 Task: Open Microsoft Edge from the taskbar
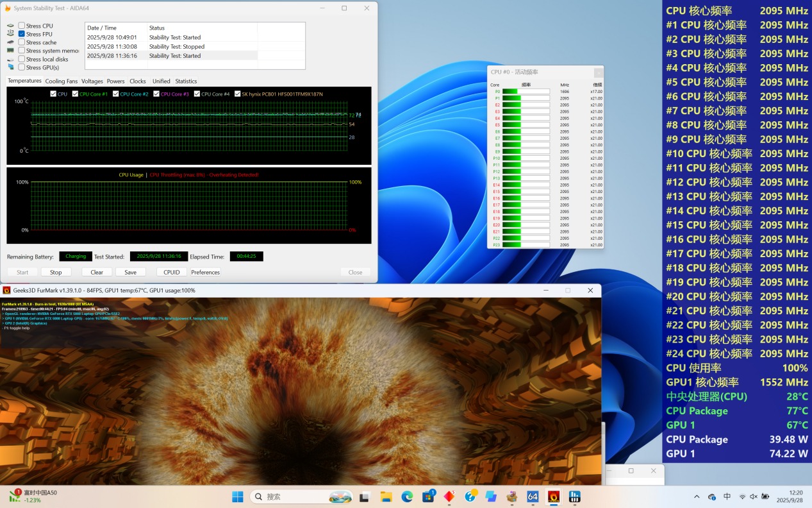coord(407,496)
